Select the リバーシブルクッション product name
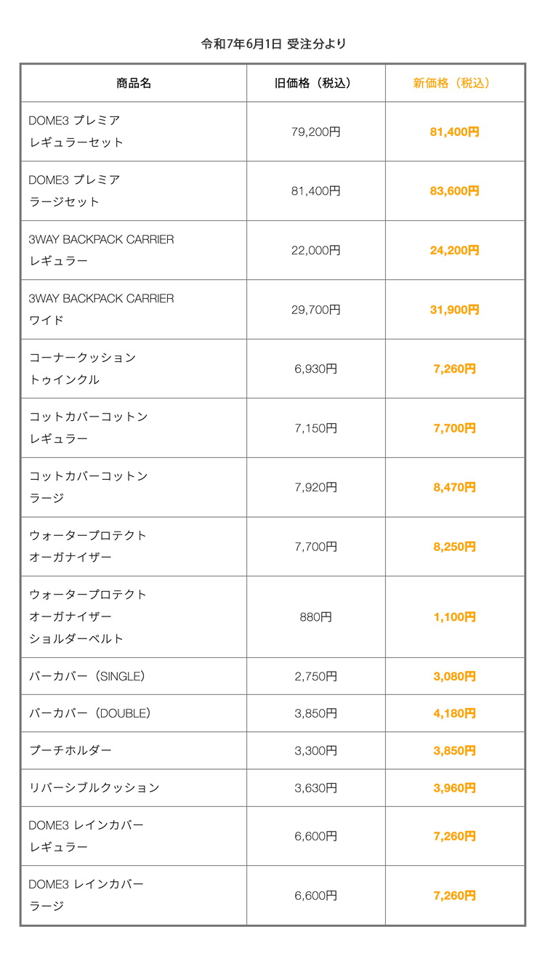 pyautogui.click(x=94, y=788)
